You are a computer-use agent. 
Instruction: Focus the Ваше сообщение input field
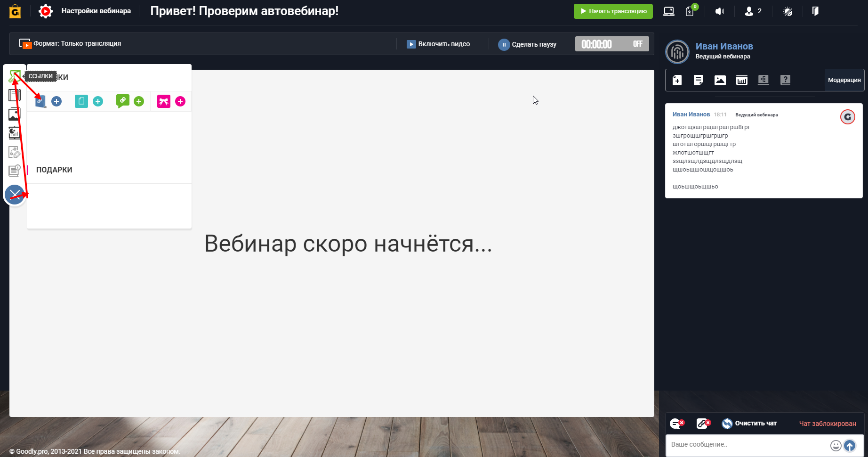747,445
